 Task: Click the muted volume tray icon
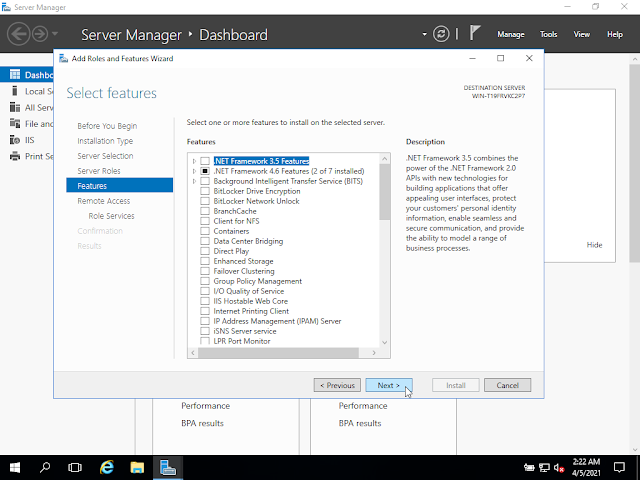pyautogui.click(x=559, y=468)
